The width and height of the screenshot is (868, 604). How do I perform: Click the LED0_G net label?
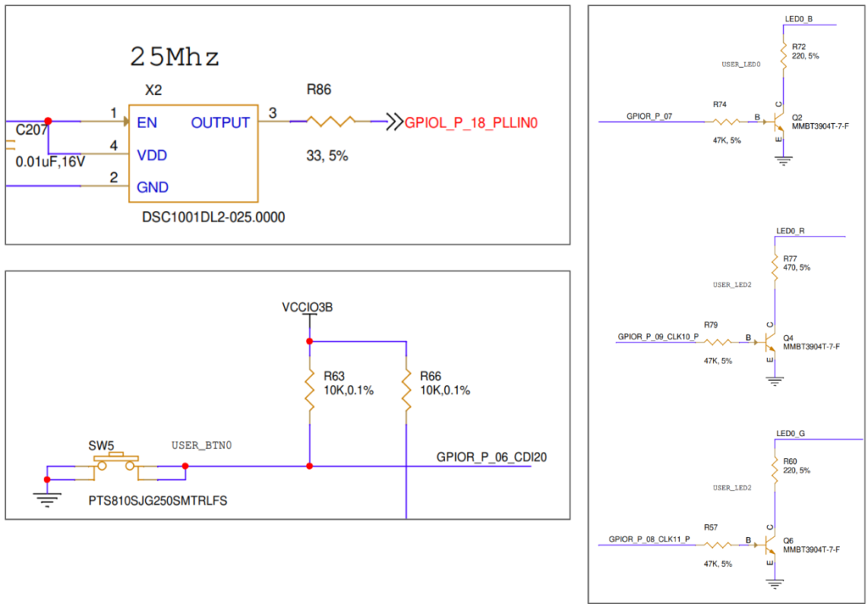pyautogui.click(x=791, y=433)
